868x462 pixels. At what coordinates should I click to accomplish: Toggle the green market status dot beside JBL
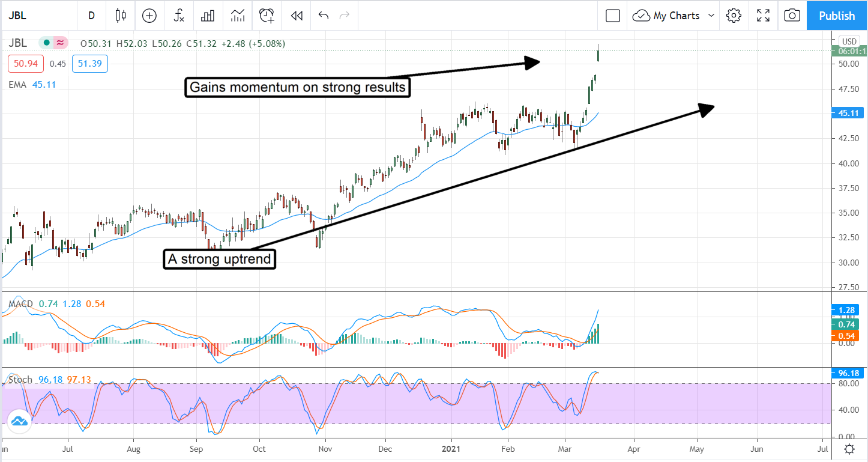click(46, 43)
